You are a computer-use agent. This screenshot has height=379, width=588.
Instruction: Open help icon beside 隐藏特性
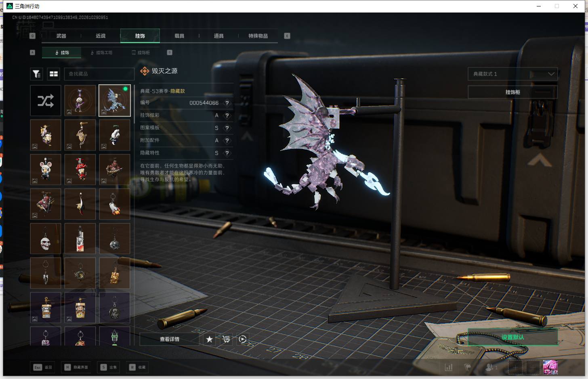click(227, 153)
